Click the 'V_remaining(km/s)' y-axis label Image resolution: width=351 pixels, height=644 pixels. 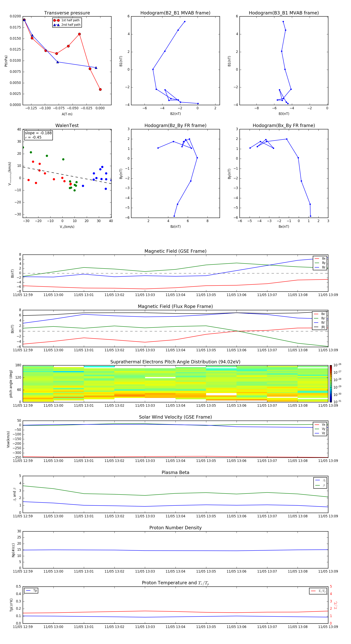point(10,173)
